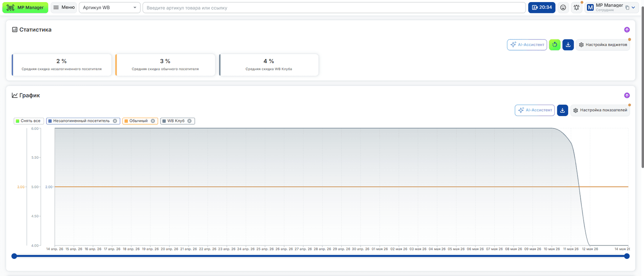Remove the Обычный series from chart

153,121
